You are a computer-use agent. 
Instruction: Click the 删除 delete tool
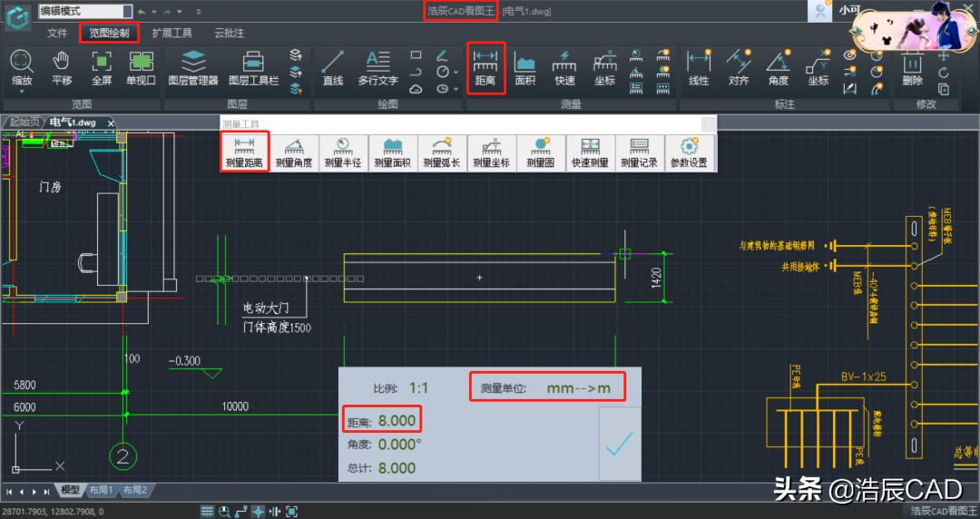[x=913, y=69]
